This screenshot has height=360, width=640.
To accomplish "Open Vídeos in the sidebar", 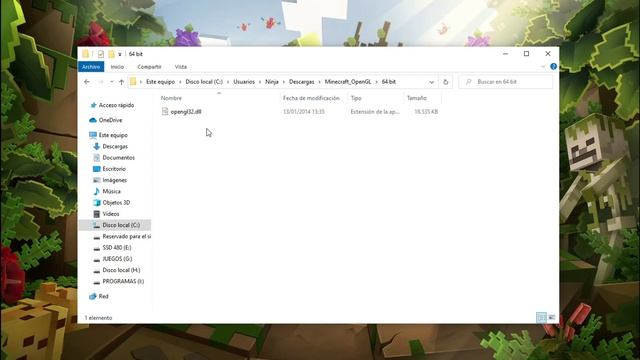I will coord(111,214).
